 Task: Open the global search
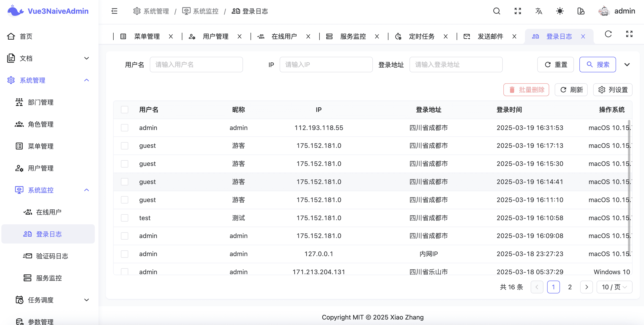[497, 11]
